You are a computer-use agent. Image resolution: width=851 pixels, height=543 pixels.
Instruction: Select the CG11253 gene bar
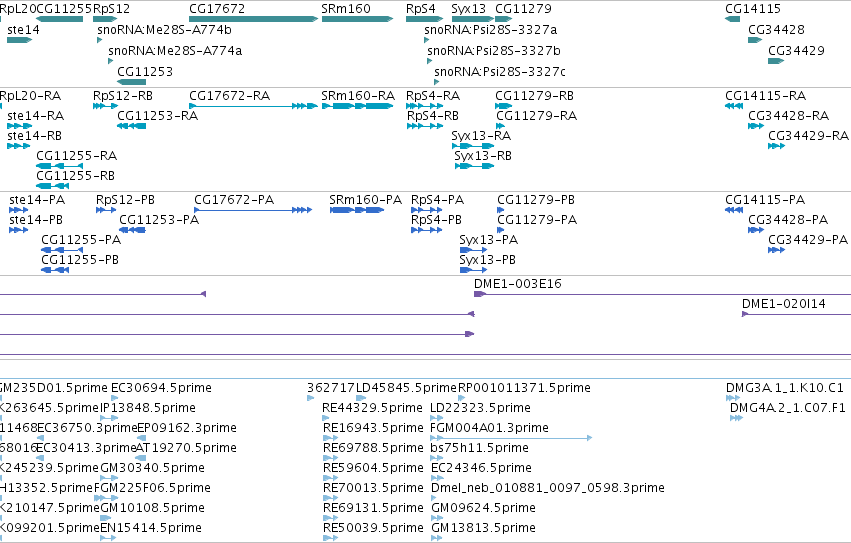point(131,82)
